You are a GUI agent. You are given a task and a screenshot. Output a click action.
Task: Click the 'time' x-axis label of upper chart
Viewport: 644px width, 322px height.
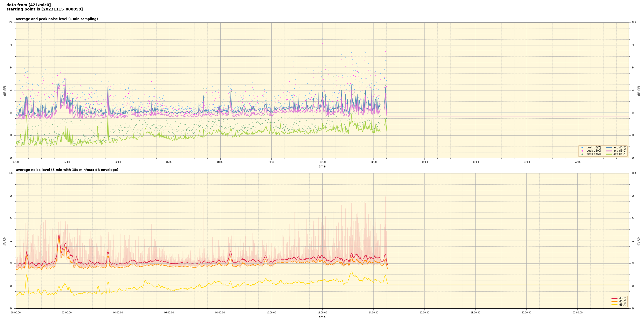[x=322, y=166]
